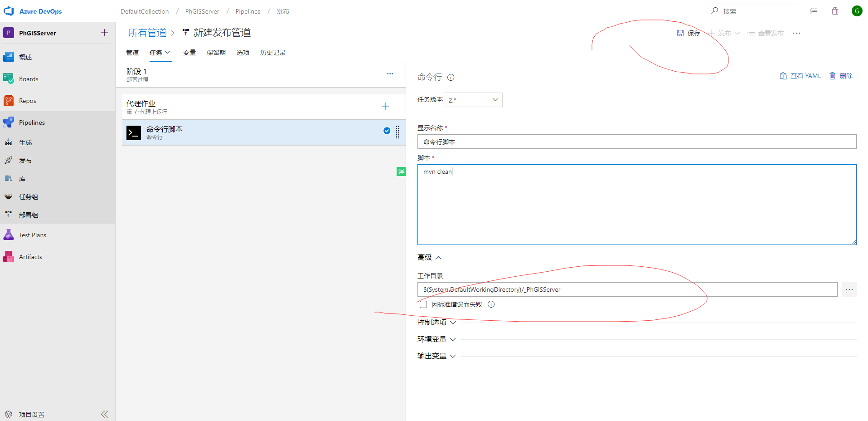
Task: Switch to the 变量 tab
Action: (189, 53)
